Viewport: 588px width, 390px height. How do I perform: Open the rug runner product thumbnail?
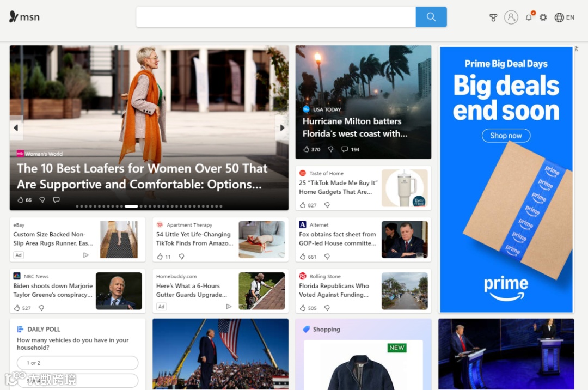click(119, 239)
